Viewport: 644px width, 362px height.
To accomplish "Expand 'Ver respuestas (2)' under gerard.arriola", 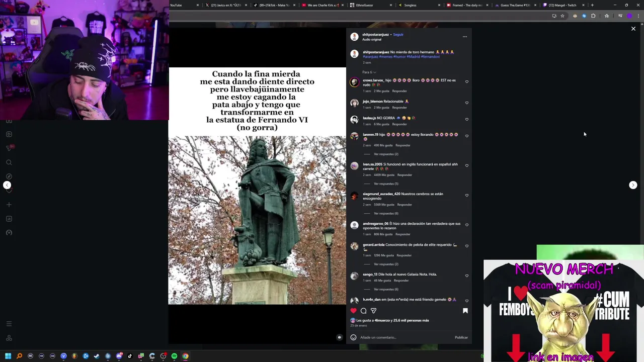I will click(x=386, y=264).
